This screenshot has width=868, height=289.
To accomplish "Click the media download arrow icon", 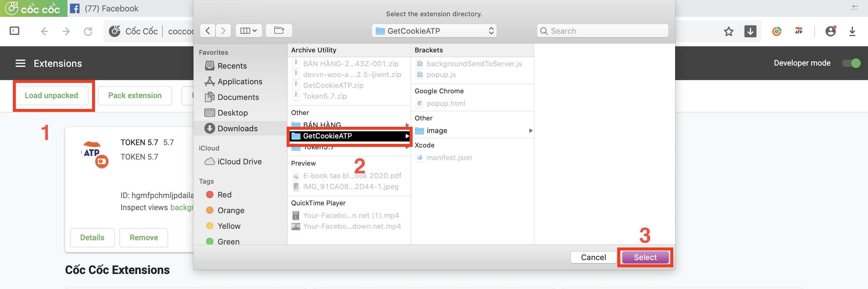I will tap(750, 32).
